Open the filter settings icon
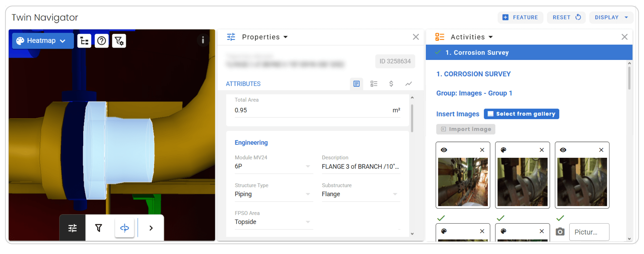The height and width of the screenshot is (254, 644). pyautogui.click(x=119, y=41)
